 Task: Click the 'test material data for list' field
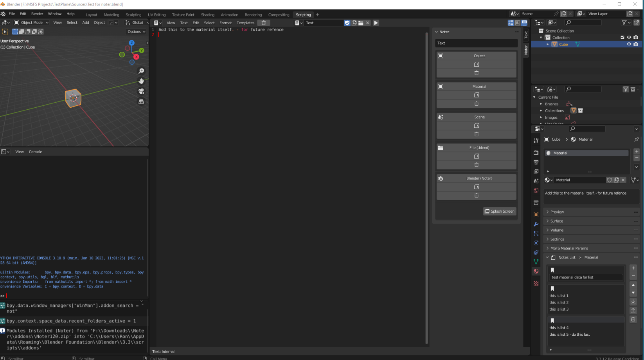click(585, 277)
